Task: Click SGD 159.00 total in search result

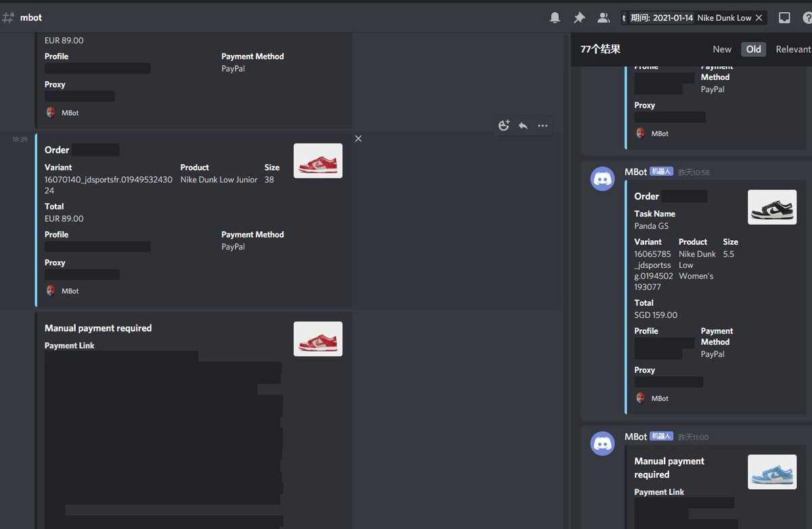Action: tap(656, 315)
